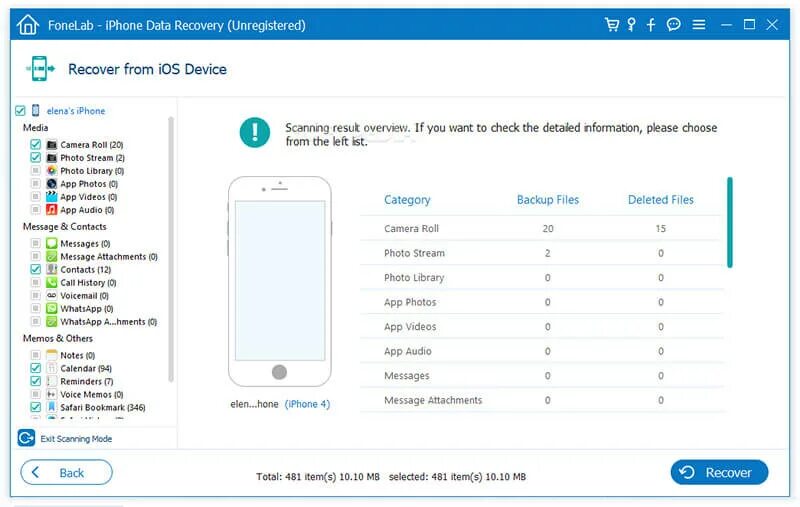
Task: Uncheck the Camera Roll checkbox
Action: point(35,144)
